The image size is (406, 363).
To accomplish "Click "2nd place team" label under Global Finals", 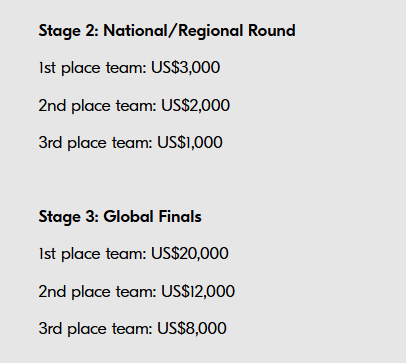I will point(98,292).
